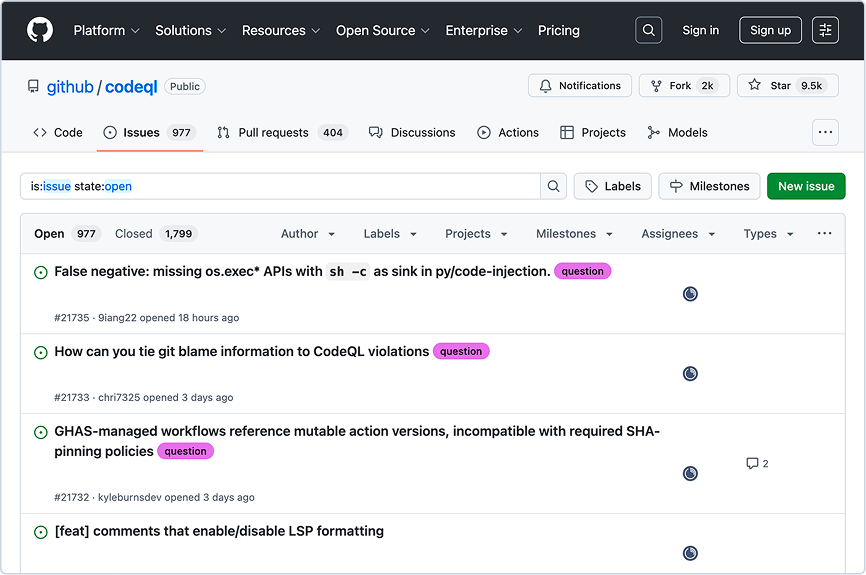Open the Labels filter dropdown in list header
866x575 pixels.
[390, 234]
